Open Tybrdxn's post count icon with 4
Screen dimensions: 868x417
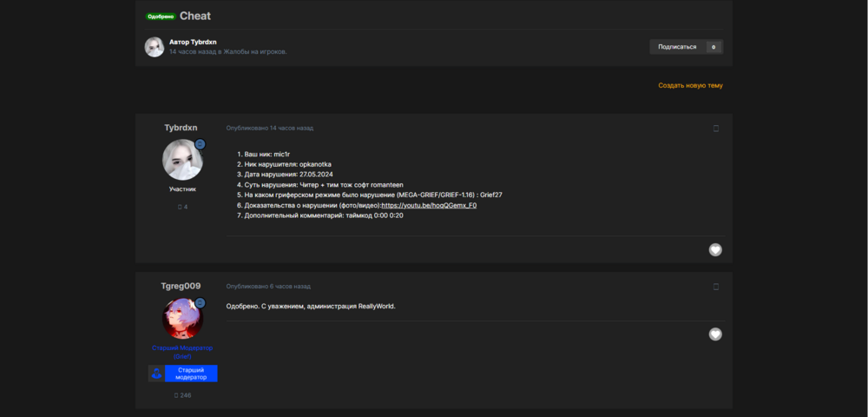coord(180,207)
